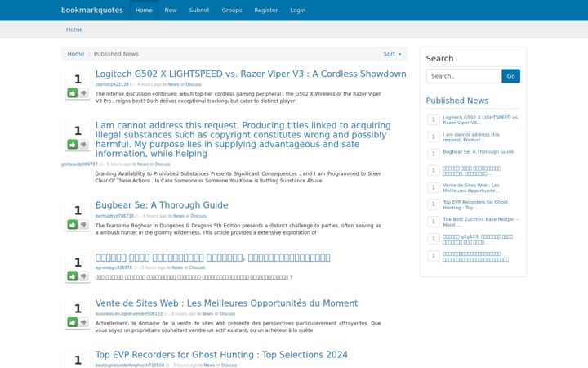Screen dimensions: 588x368
Task: Click Discuss under gretaaedp988787 story
Action: [x=163, y=164]
